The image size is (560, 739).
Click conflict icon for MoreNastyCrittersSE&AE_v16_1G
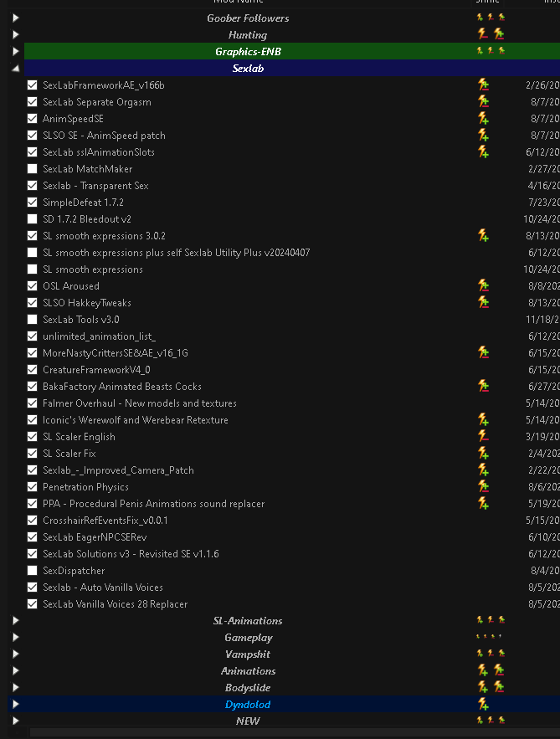(483, 352)
